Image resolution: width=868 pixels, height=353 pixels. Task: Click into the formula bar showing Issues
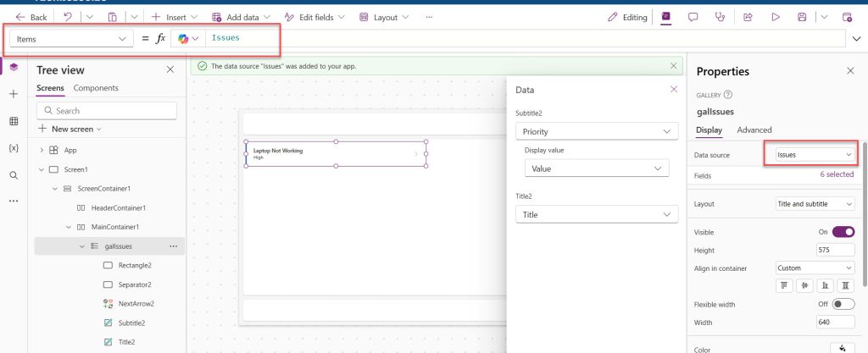coord(525,39)
